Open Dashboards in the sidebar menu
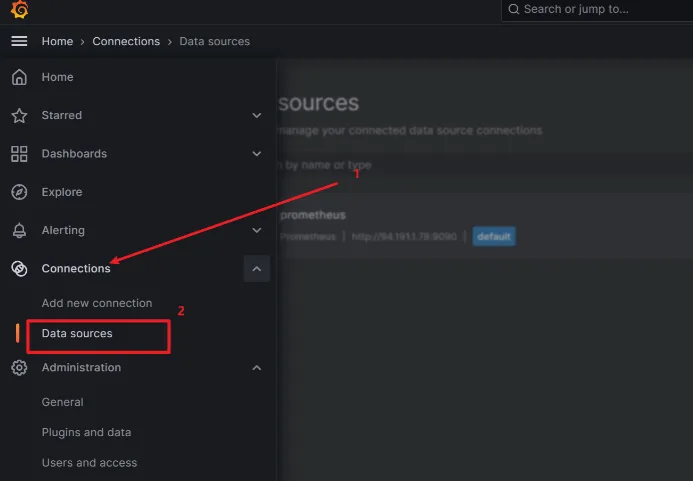The height and width of the screenshot is (481, 693). point(74,154)
